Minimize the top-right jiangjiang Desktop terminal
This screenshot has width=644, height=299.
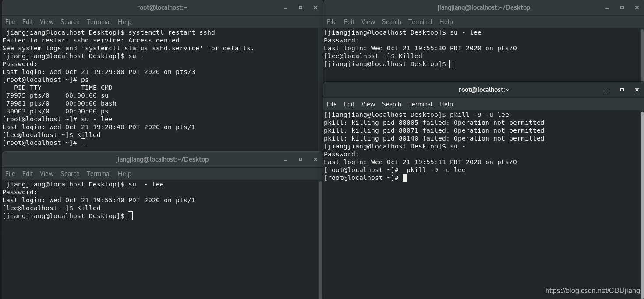click(607, 7)
